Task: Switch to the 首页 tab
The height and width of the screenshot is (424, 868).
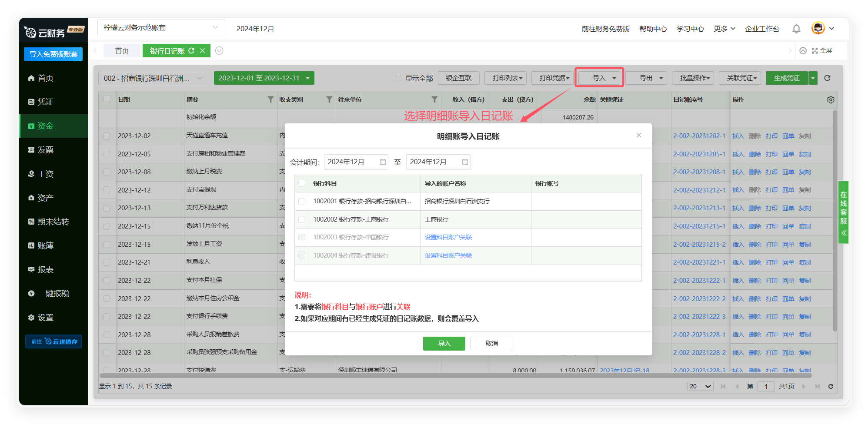Action: 122,51
